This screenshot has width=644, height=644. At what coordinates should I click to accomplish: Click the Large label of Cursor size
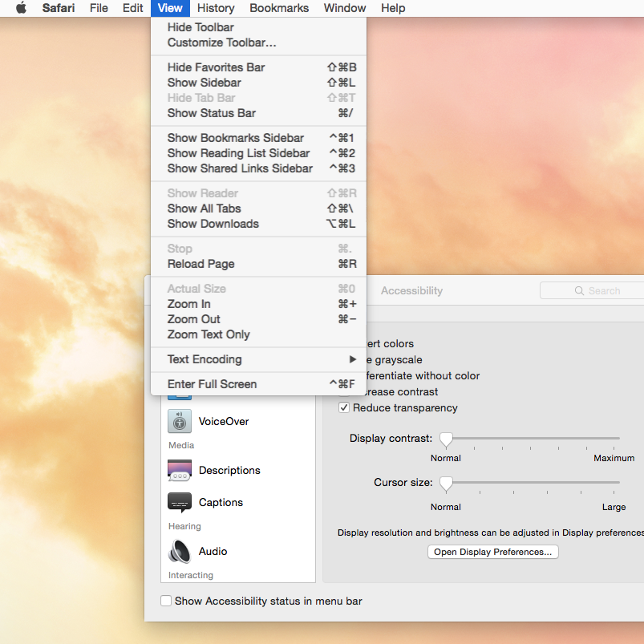coord(614,507)
